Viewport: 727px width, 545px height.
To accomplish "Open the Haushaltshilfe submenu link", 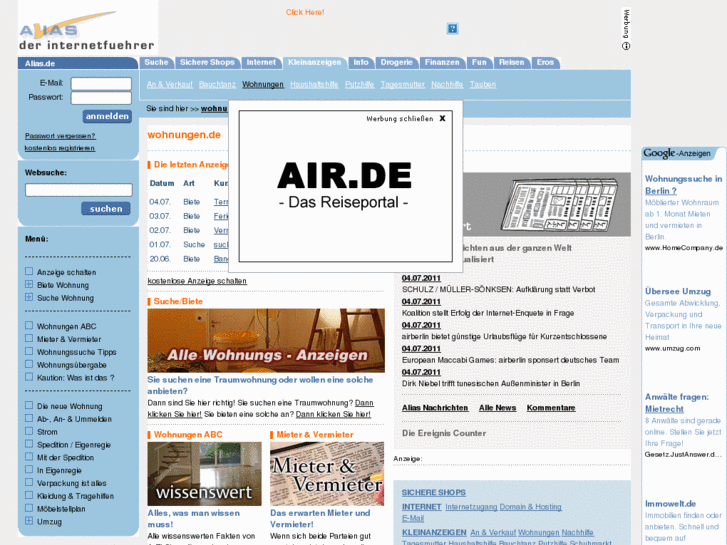I will (314, 84).
